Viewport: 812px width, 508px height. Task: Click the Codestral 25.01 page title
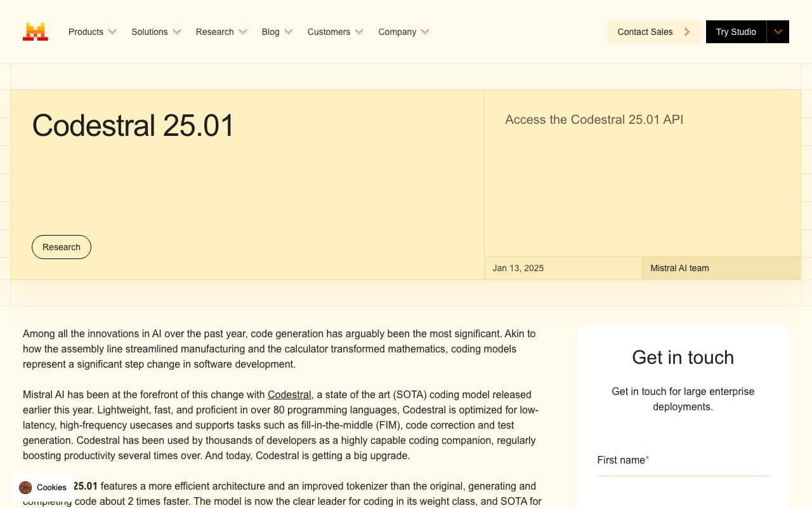click(x=133, y=126)
